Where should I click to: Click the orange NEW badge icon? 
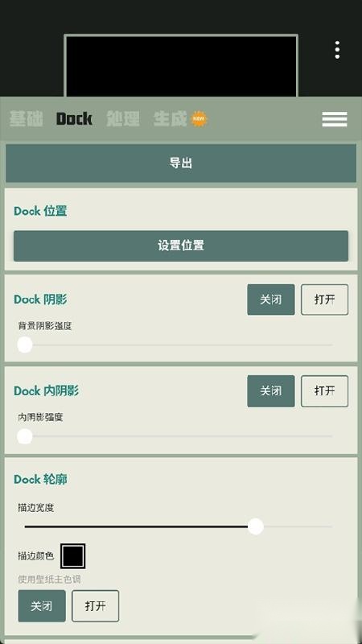pyautogui.click(x=199, y=118)
